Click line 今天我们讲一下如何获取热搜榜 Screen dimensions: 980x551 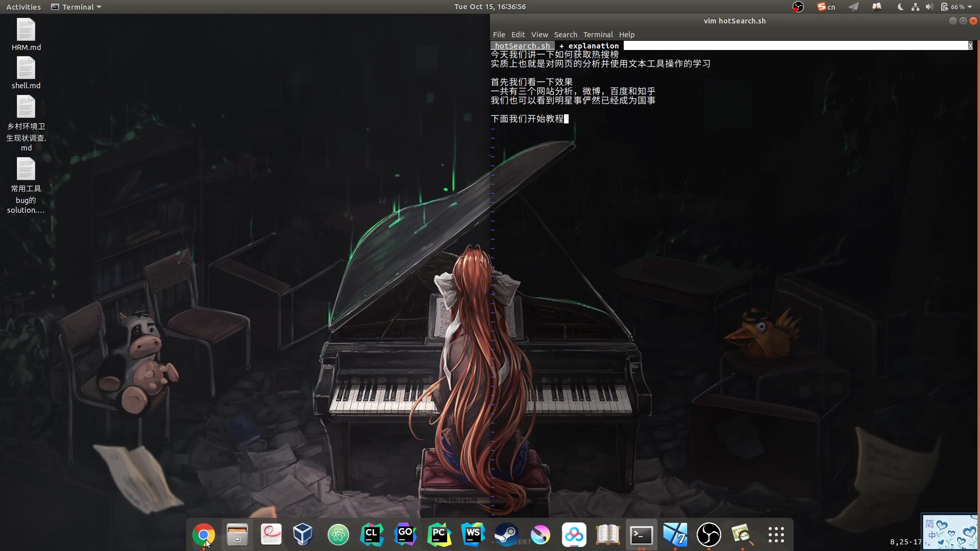click(555, 55)
